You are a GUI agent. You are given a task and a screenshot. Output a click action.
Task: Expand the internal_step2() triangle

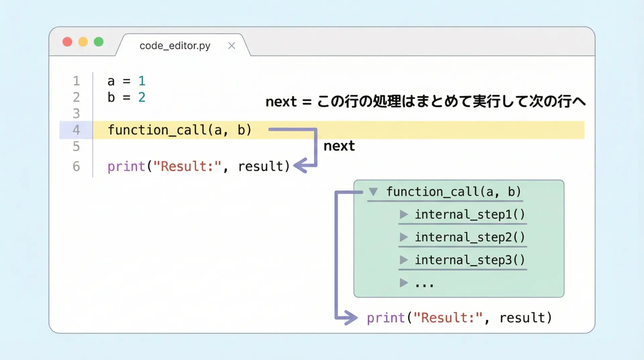click(404, 237)
